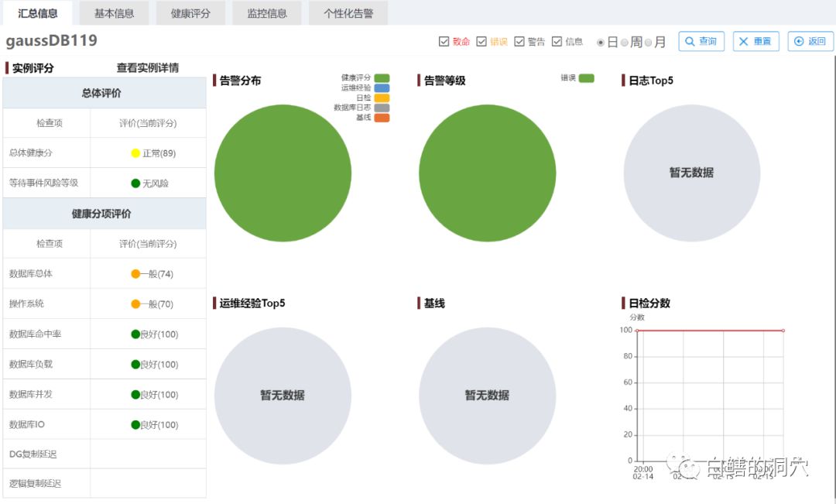The image size is (836, 504).
Task: Open the 监控信息 tab
Action: (266, 13)
